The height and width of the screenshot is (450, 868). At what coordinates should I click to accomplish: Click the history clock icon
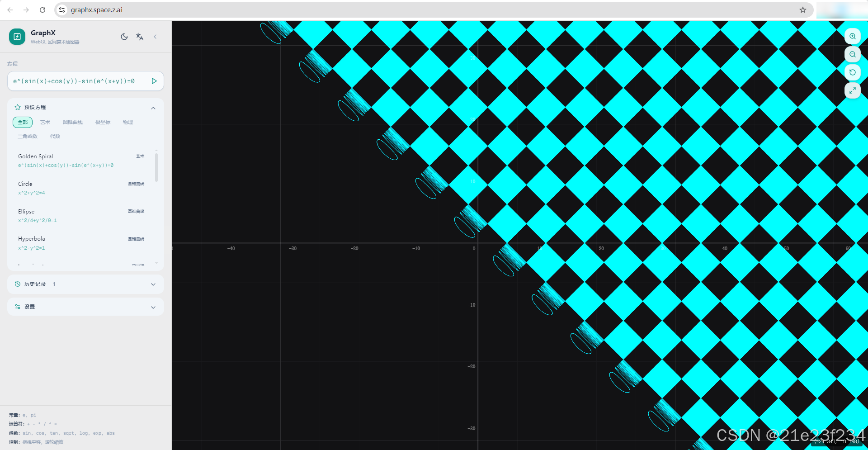click(18, 284)
